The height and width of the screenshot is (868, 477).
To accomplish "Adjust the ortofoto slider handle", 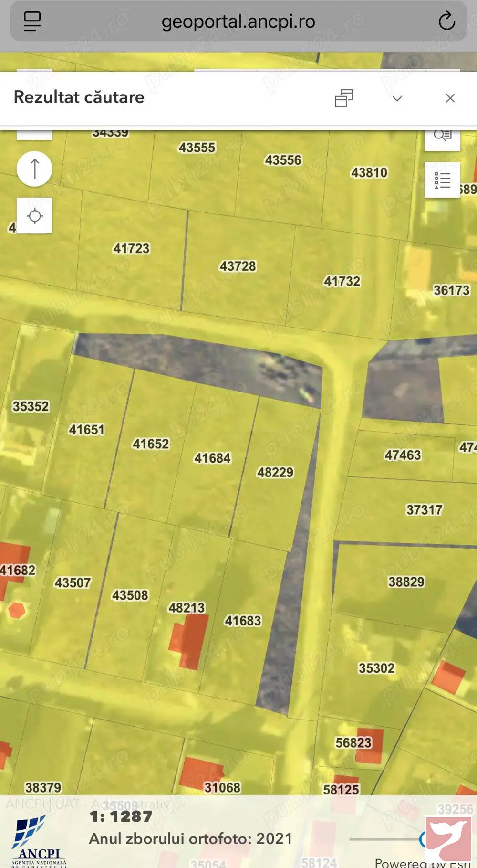I will [423, 839].
